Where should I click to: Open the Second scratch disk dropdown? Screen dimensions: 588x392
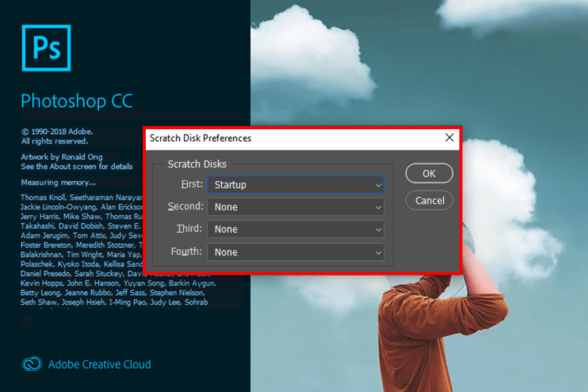point(296,207)
